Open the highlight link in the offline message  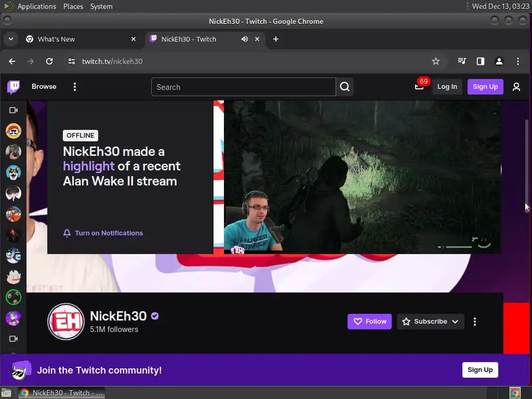[88, 166]
